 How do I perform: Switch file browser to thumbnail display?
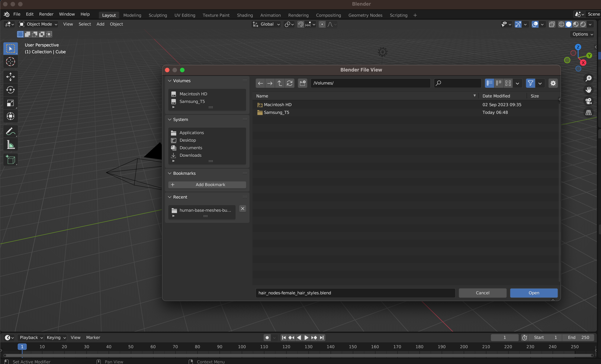click(508, 83)
